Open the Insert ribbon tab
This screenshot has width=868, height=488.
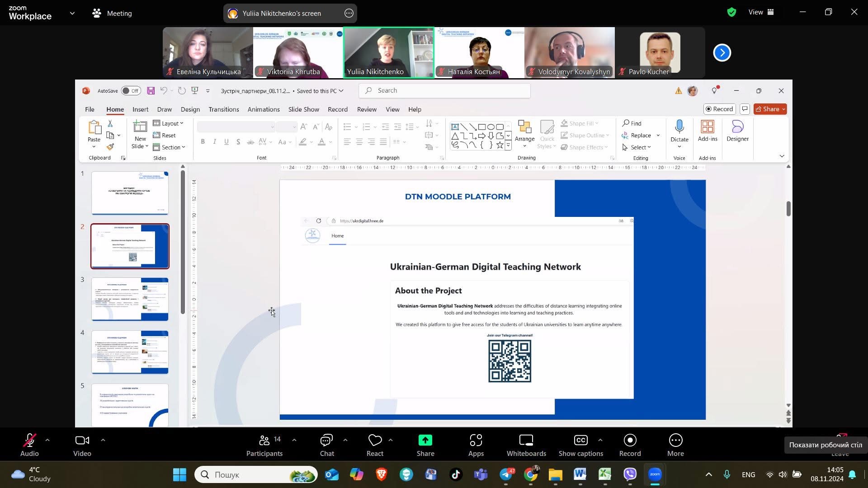coord(140,109)
